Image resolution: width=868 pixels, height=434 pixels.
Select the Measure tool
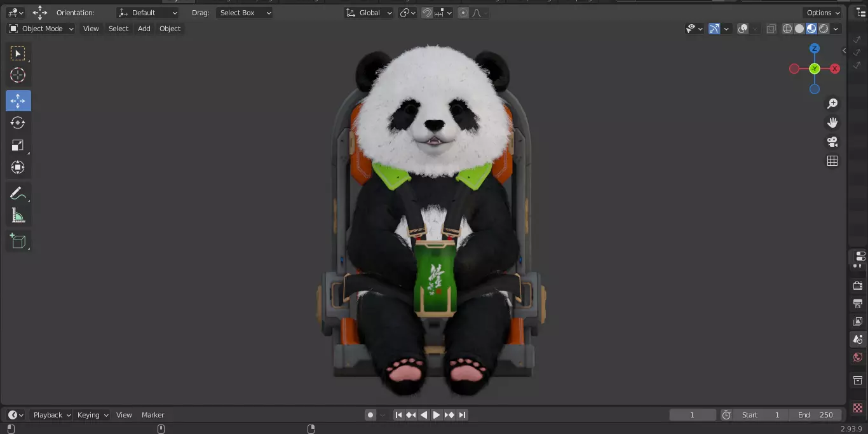18,215
